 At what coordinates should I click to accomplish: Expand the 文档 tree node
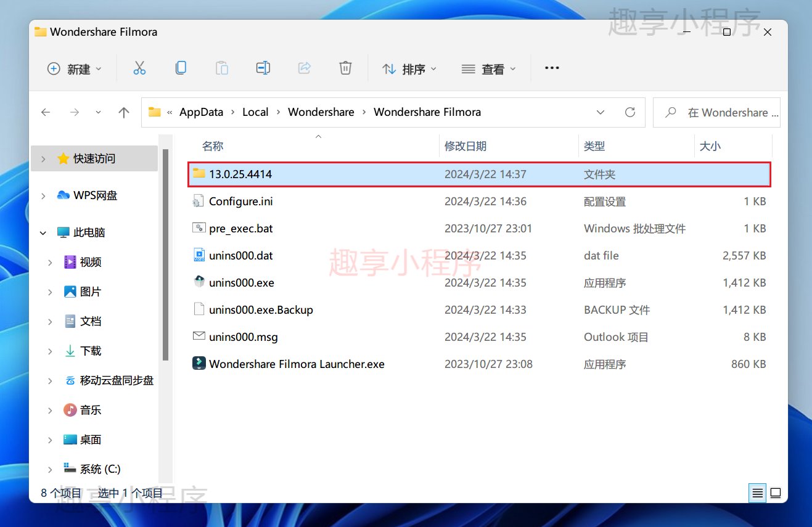coord(51,321)
